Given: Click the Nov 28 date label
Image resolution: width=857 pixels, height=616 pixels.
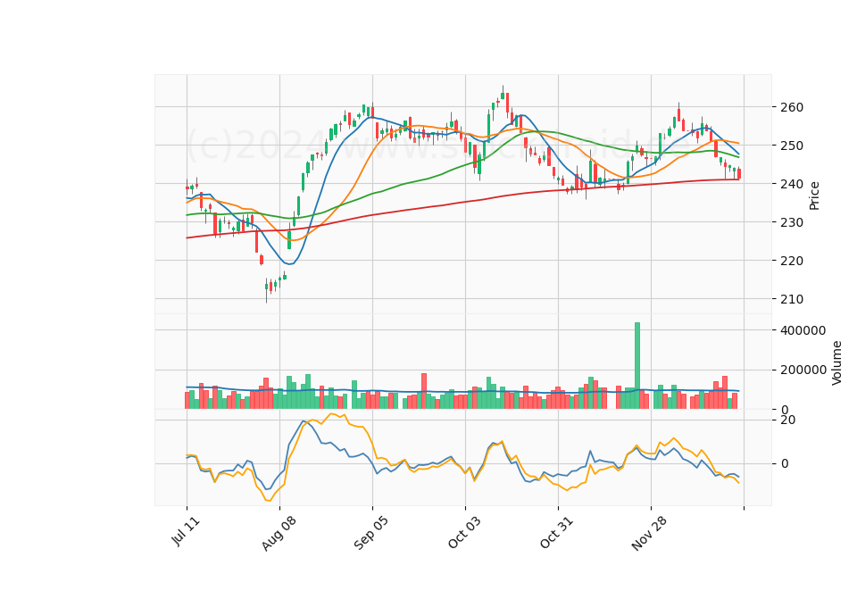Looking at the screenshot, I should pos(649,534).
